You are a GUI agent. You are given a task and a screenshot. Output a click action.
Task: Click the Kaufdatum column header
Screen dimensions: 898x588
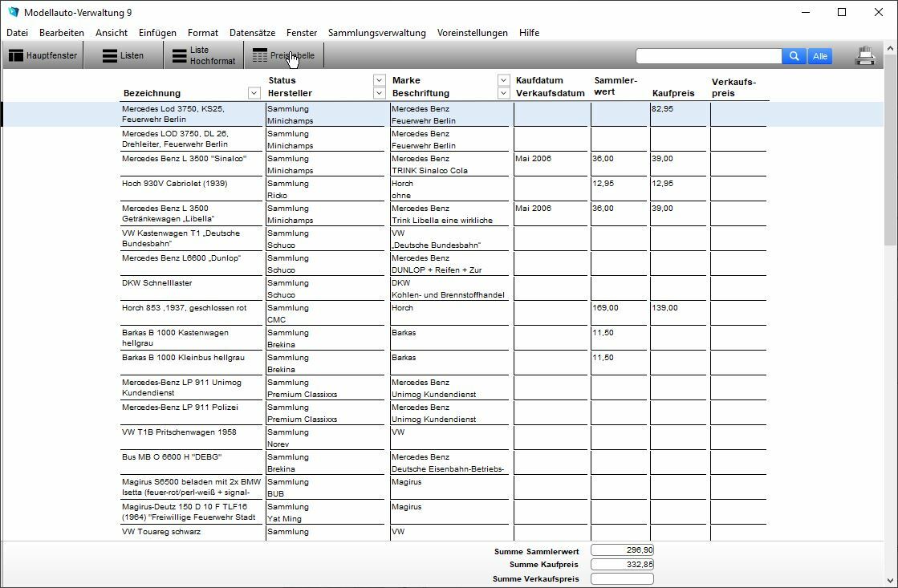point(539,80)
